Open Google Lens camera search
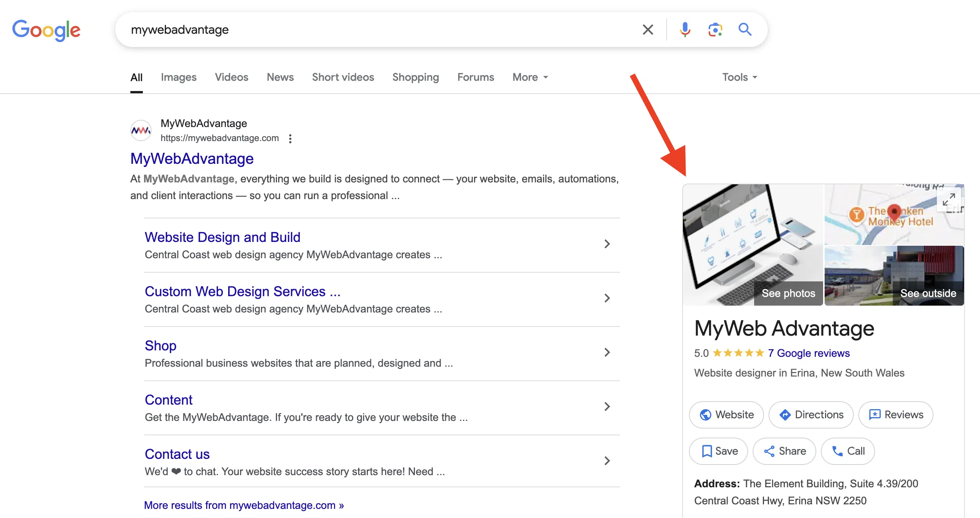This screenshot has width=980, height=518. (715, 30)
